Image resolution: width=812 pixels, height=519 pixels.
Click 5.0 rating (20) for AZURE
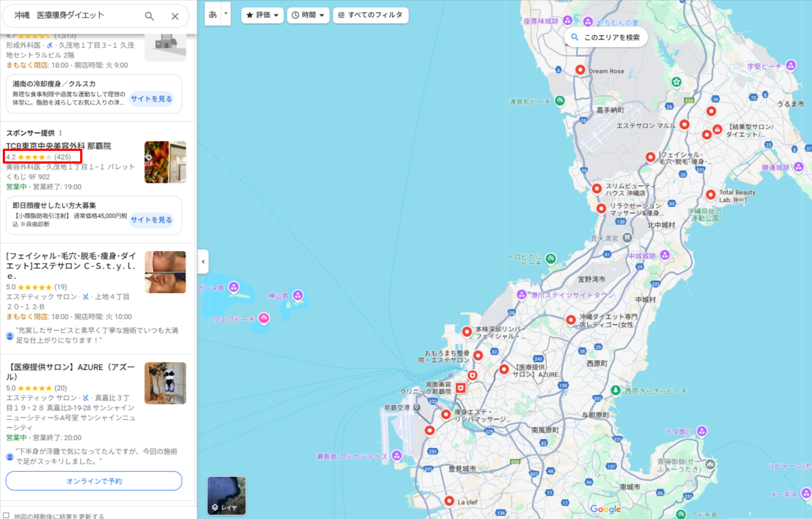coord(36,388)
